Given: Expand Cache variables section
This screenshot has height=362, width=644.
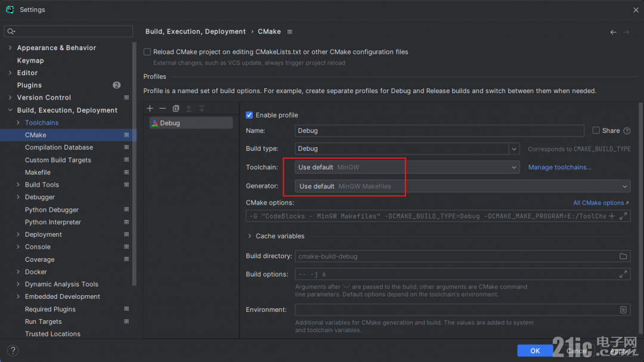Looking at the screenshot, I should coord(249,236).
